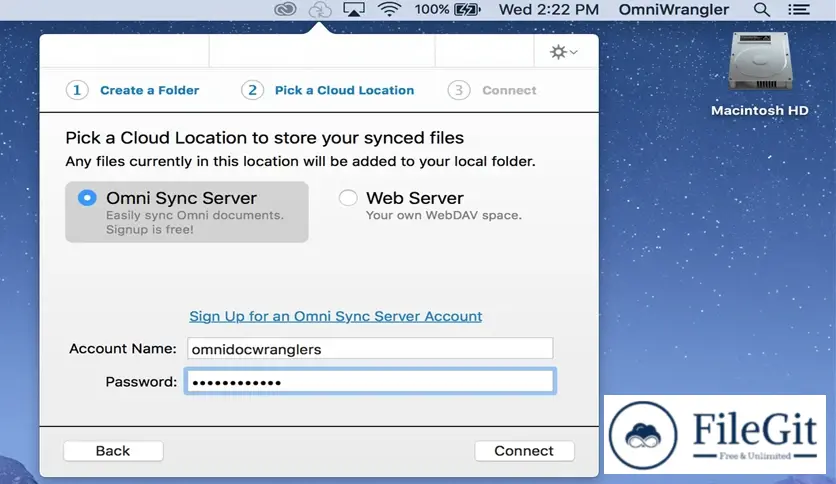Open the gear settings dropdown

563,52
